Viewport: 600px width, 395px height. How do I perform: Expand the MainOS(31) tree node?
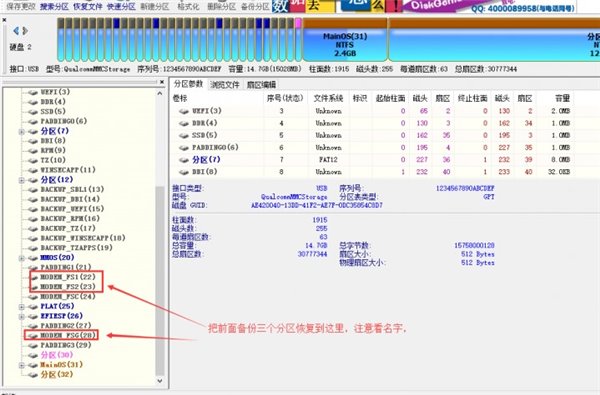22,365
